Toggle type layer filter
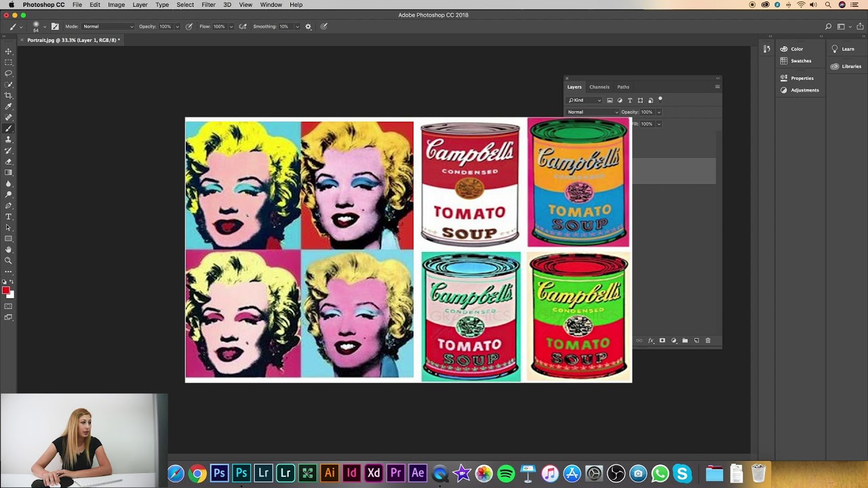The width and height of the screenshot is (868, 488). coord(630,100)
